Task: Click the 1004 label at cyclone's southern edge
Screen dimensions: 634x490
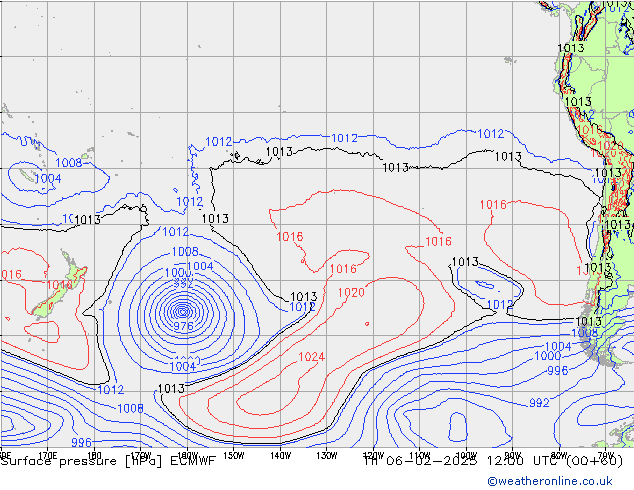Action: pos(183,366)
